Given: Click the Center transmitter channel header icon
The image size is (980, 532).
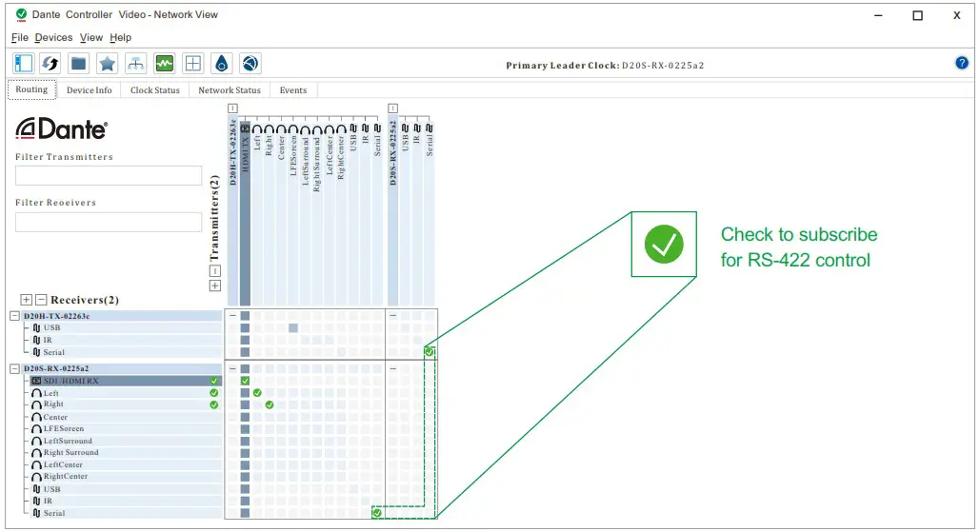Looking at the screenshot, I should point(281,129).
